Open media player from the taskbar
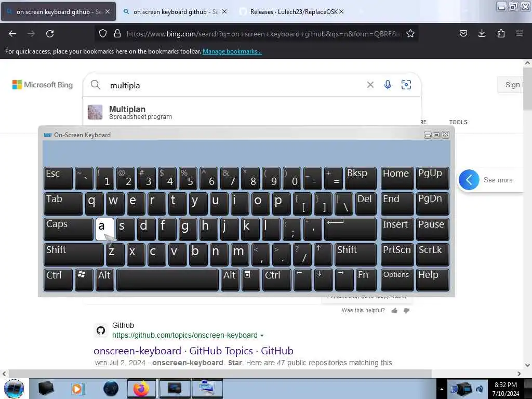 point(77,389)
